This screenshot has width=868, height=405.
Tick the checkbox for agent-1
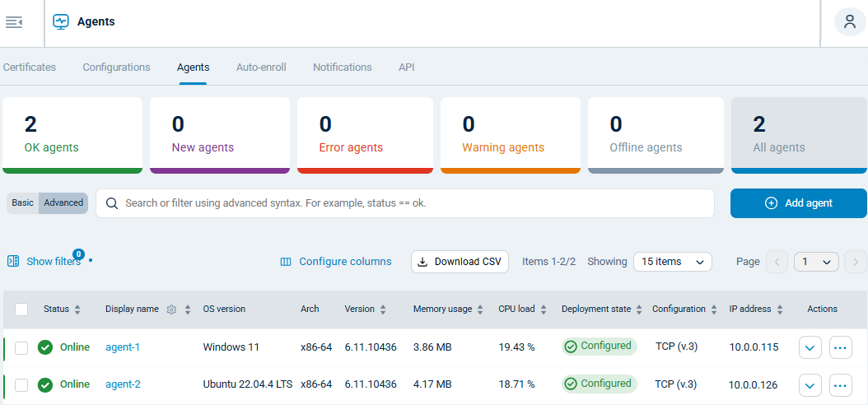click(x=21, y=347)
